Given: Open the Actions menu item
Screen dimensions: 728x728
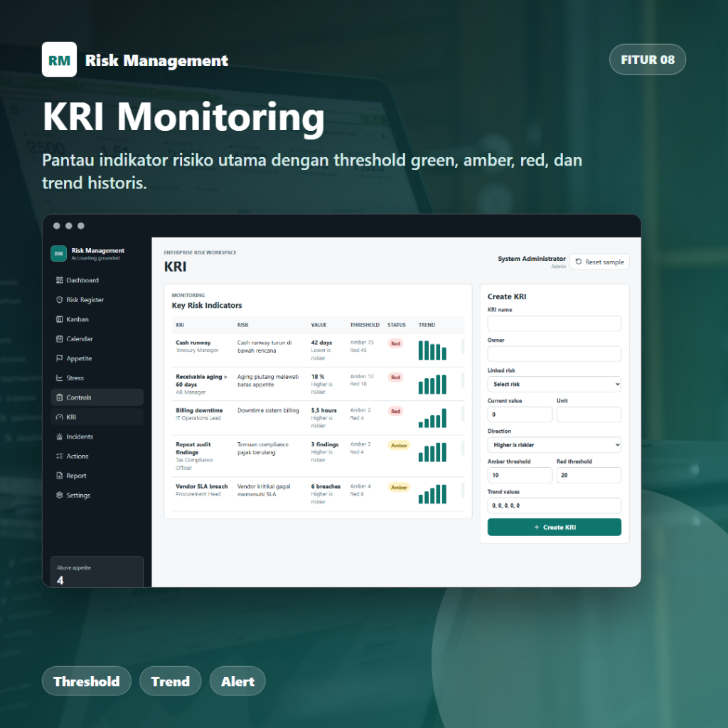Looking at the screenshot, I should 97,456.
